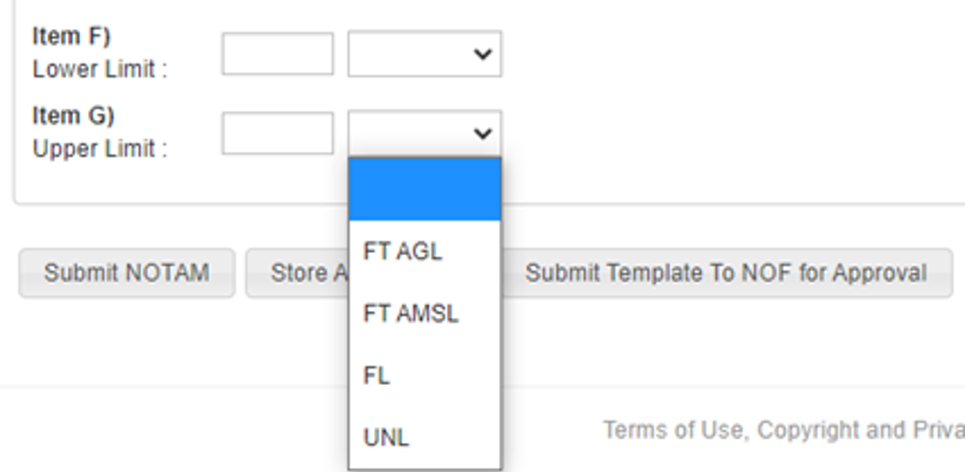Image resolution: width=965 pixels, height=472 pixels.
Task: Focus the Lower Limit value text box
Action: tap(278, 54)
